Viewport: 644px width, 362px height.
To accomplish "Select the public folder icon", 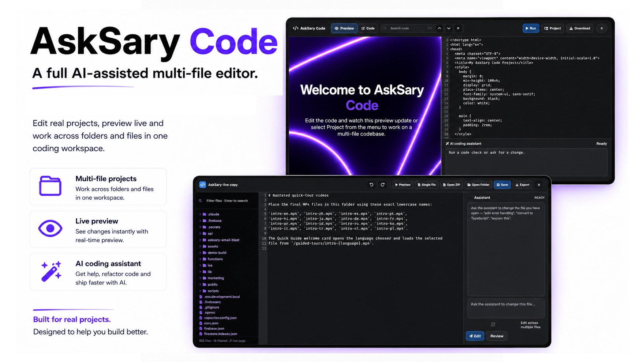I will (205, 284).
